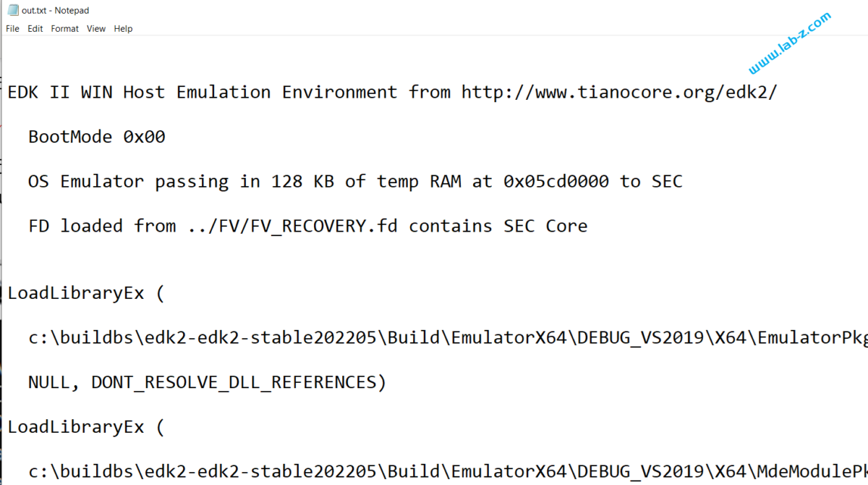The image size is (868, 485).
Task: Open the Help menu
Action: (x=123, y=28)
